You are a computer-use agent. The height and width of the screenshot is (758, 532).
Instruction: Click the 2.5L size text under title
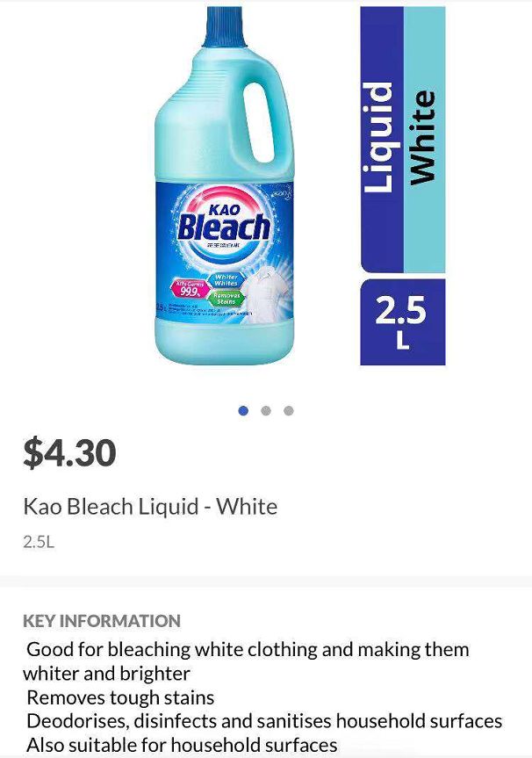pos(39,542)
